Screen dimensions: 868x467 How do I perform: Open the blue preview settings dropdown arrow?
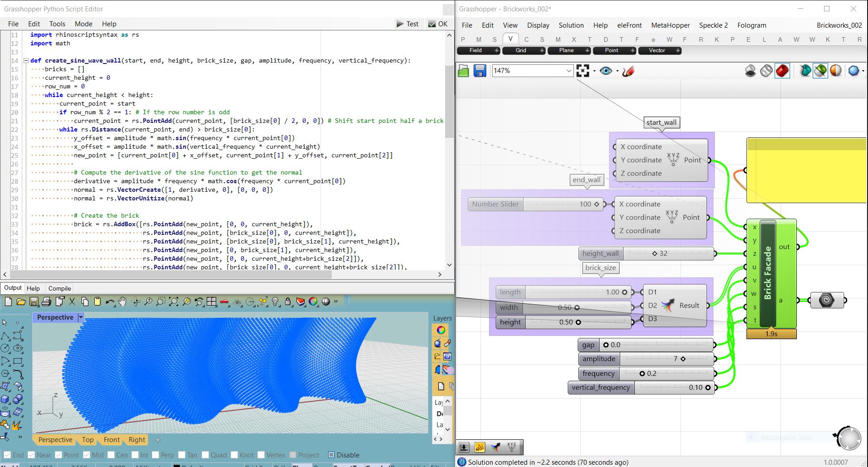click(x=863, y=71)
